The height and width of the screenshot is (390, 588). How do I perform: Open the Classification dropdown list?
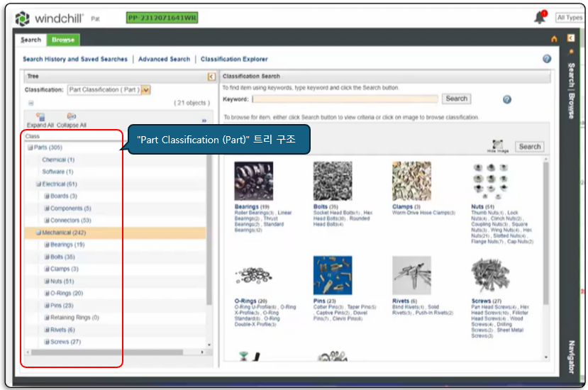pos(146,90)
